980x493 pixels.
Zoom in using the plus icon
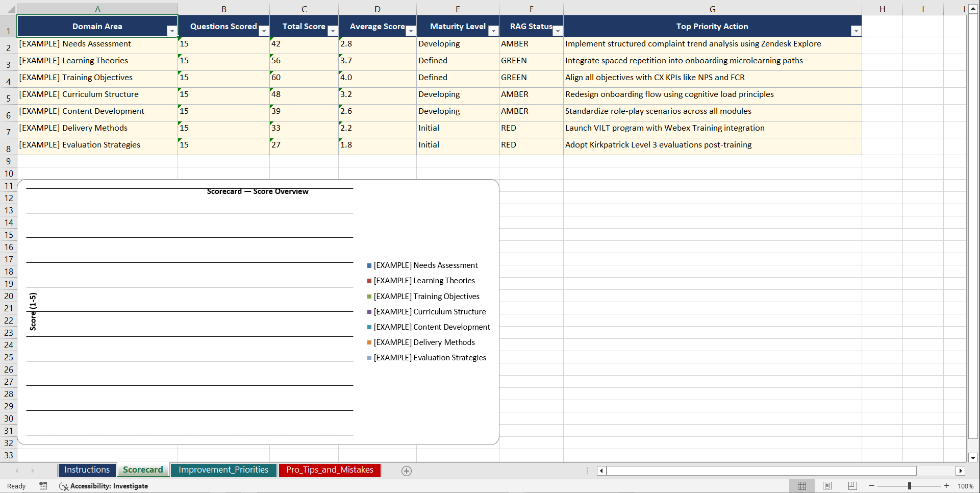coord(946,486)
